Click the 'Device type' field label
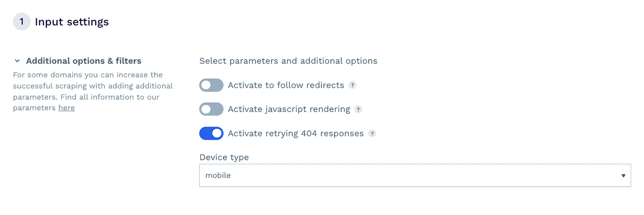 [x=224, y=157]
